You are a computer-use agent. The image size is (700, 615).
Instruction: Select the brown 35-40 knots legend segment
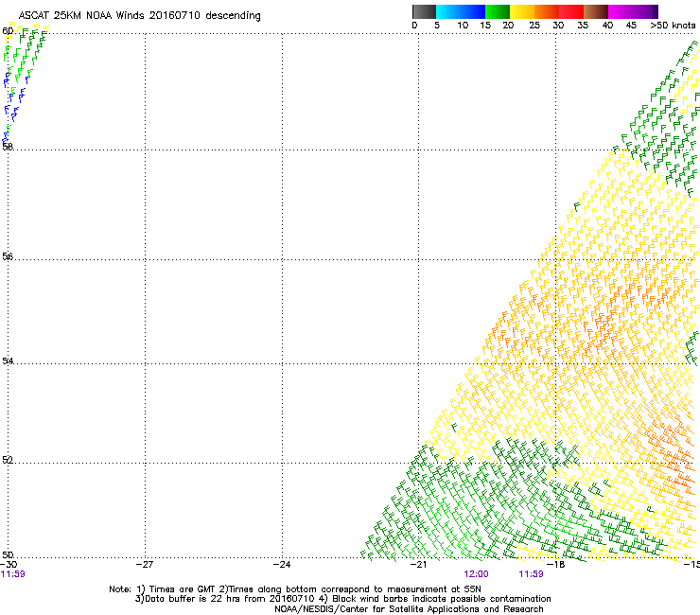pos(596,11)
